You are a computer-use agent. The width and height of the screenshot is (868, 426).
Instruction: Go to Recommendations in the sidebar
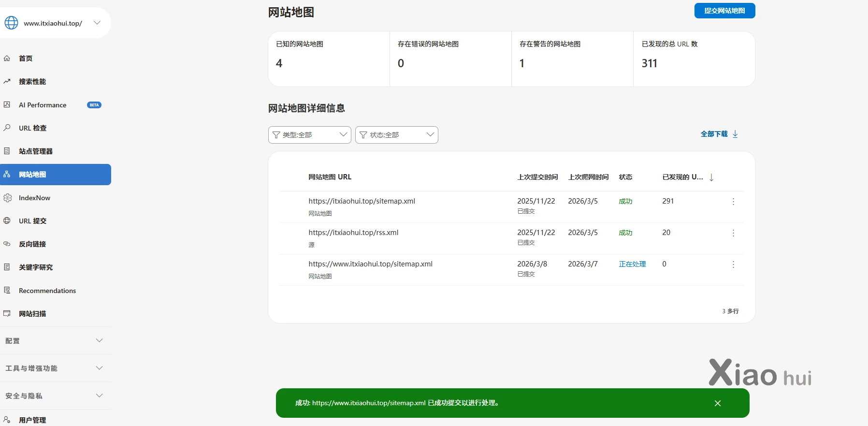[47, 291]
